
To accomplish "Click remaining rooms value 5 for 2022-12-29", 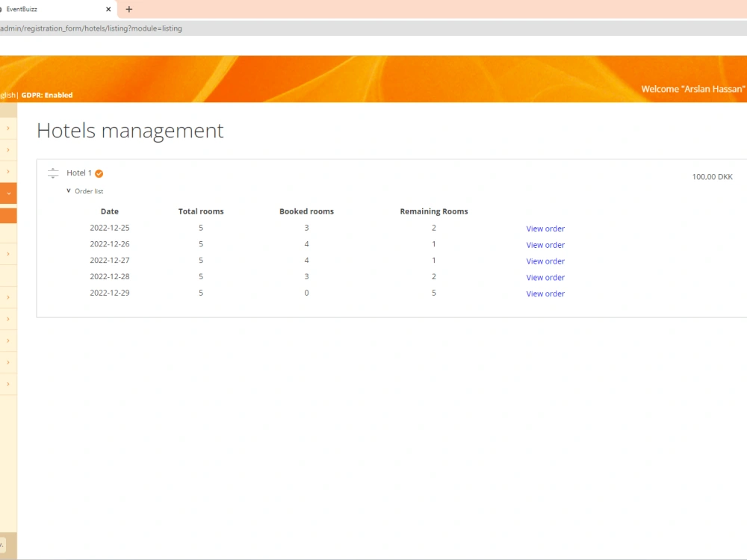I will coord(434,293).
